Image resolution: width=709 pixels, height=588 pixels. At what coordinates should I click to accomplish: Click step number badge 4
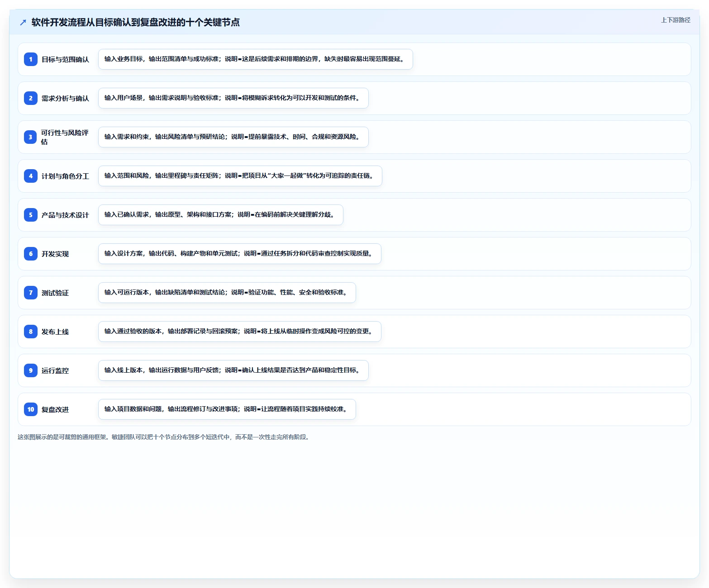[x=31, y=176]
